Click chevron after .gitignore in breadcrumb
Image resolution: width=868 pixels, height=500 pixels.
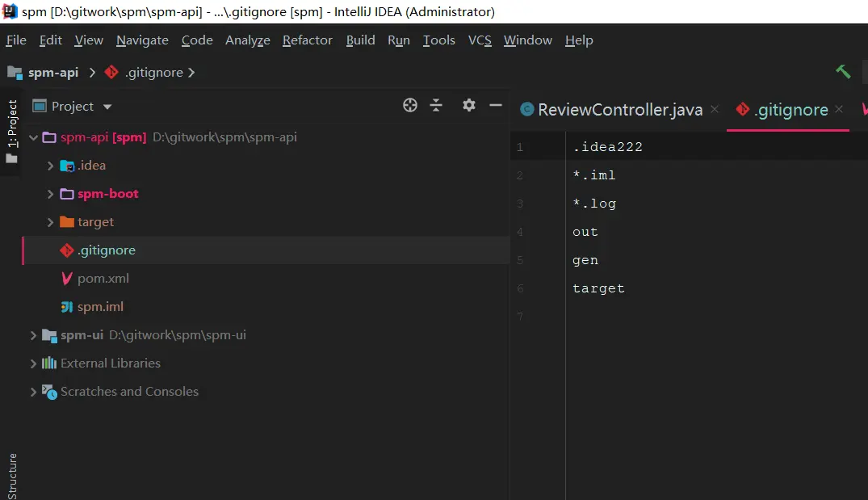191,73
